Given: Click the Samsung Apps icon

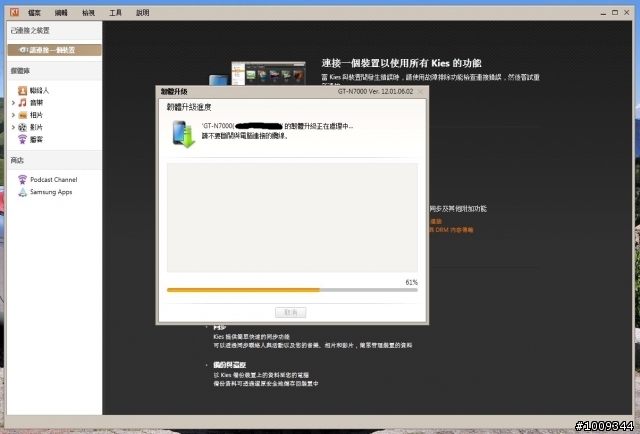Looking at the screenshot, I should [x=22, y=192].
